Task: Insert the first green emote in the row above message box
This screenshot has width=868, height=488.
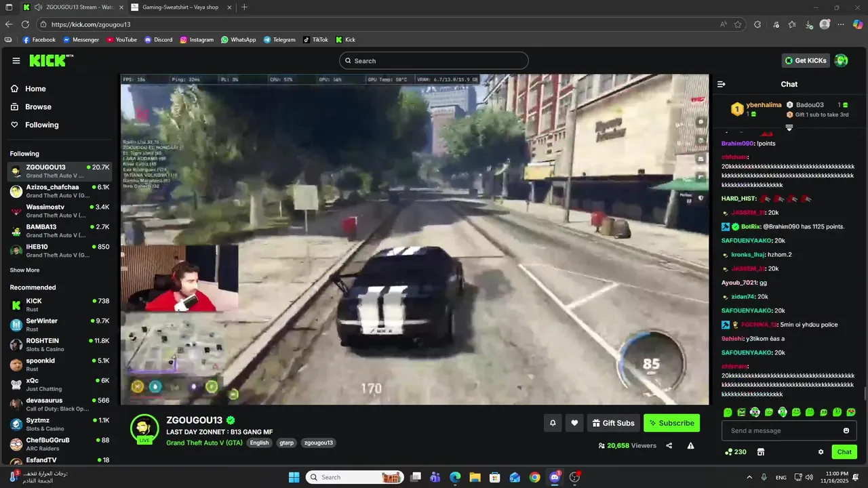Action: pyautogui.click(x=728, y=412)
